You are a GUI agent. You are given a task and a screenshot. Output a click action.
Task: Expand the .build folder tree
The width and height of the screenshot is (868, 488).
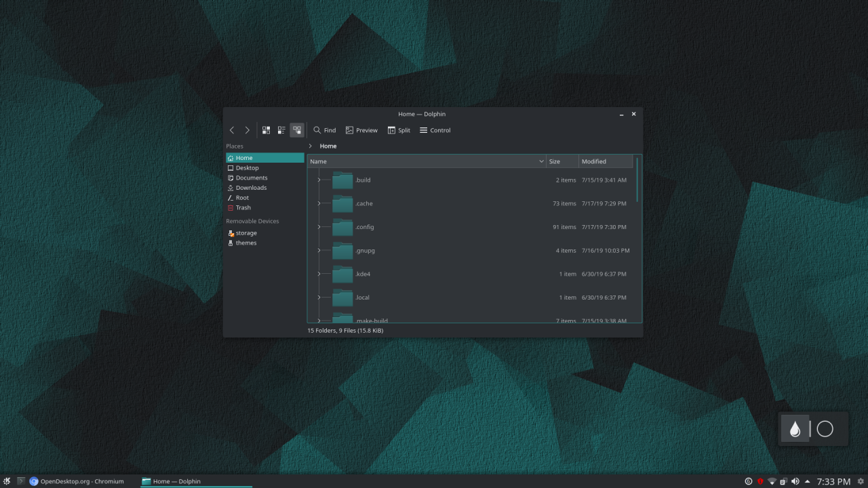pyautogui.click(x=319, y=180)
